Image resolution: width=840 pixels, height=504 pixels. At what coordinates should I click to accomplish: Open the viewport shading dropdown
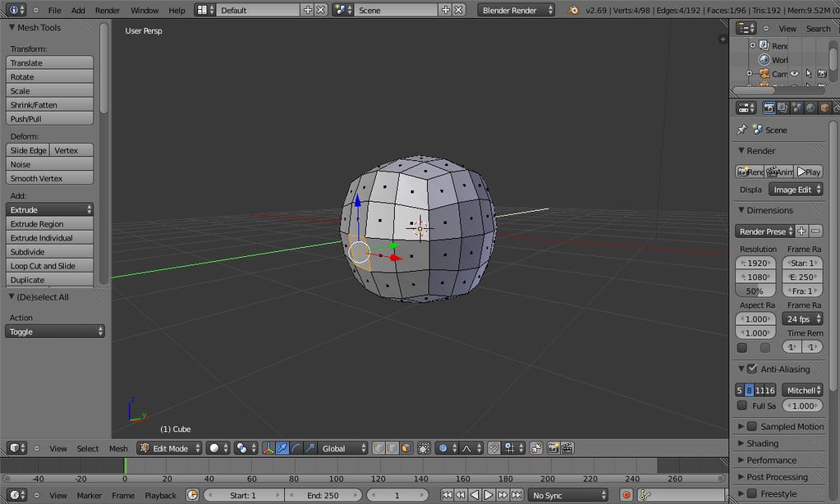[x=218, y=448]
